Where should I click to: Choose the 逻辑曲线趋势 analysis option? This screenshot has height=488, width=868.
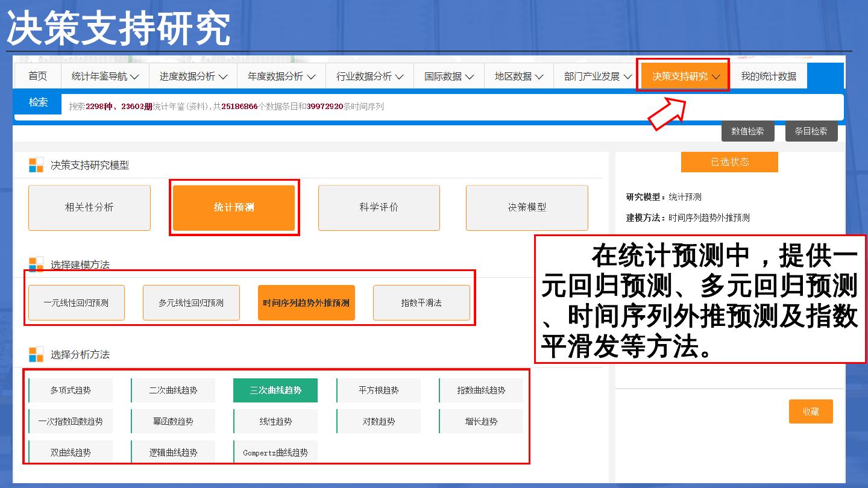[173, 452]
